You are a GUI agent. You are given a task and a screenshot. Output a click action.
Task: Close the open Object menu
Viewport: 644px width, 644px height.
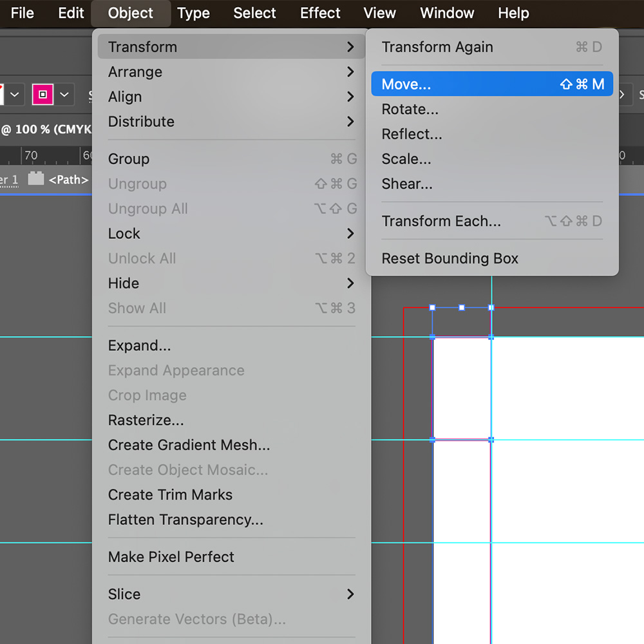coord(131,13)
